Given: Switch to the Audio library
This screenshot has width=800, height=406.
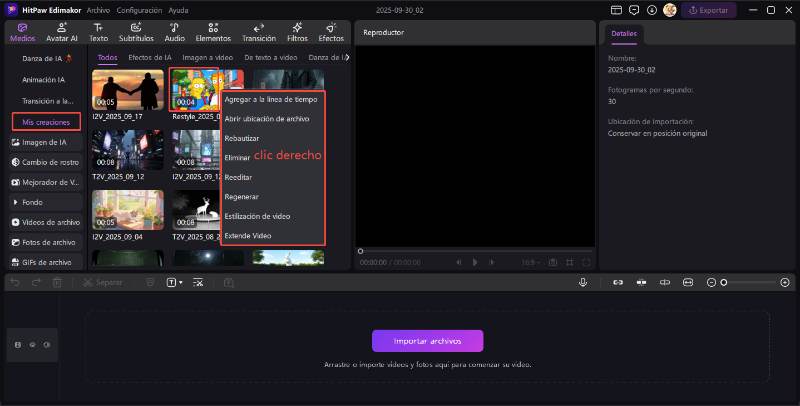Looking at the screenshot, I should tap(174, 31).
